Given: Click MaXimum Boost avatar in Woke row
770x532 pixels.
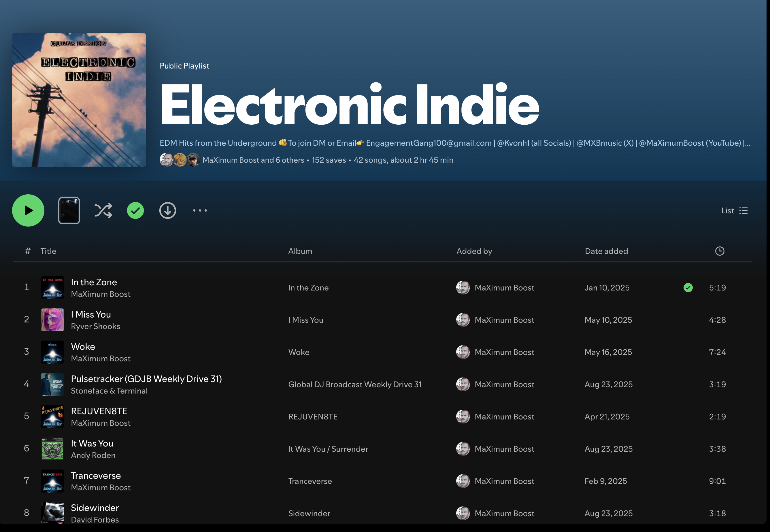Looking at the screenshot, I should [x=463, y=352].
